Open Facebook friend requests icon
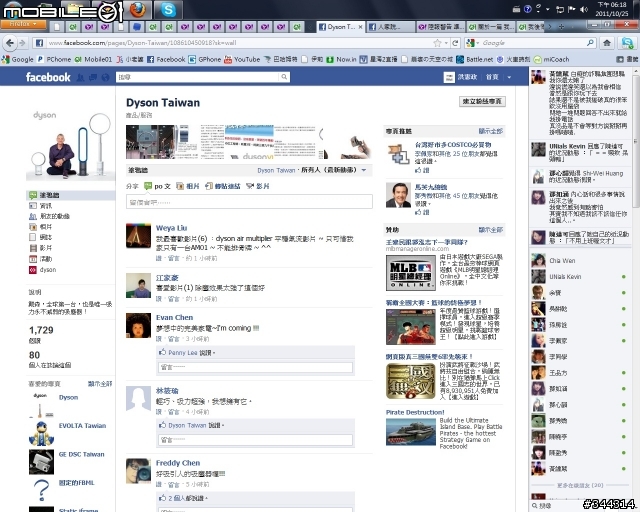The height and width of the screenshot is (512, 640). [x=80, y=77]
